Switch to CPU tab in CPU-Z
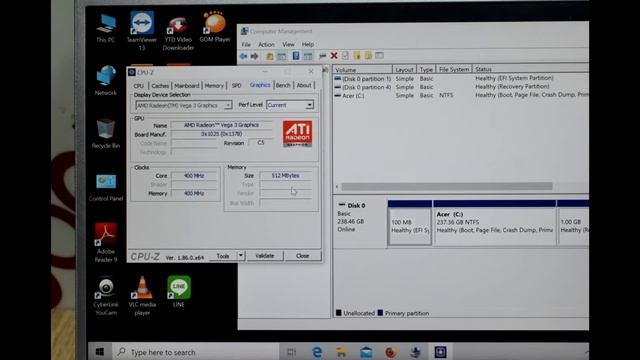 (x=139, y=86)
